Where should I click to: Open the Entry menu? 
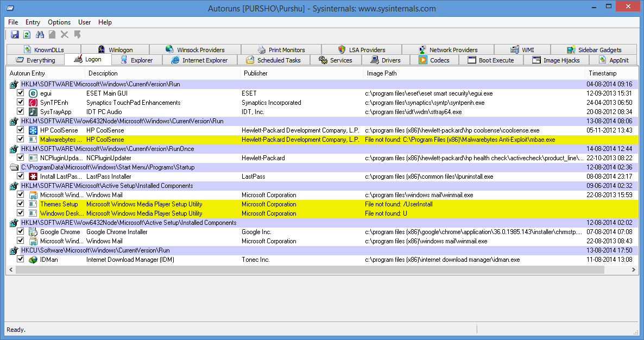pos(33,22)
